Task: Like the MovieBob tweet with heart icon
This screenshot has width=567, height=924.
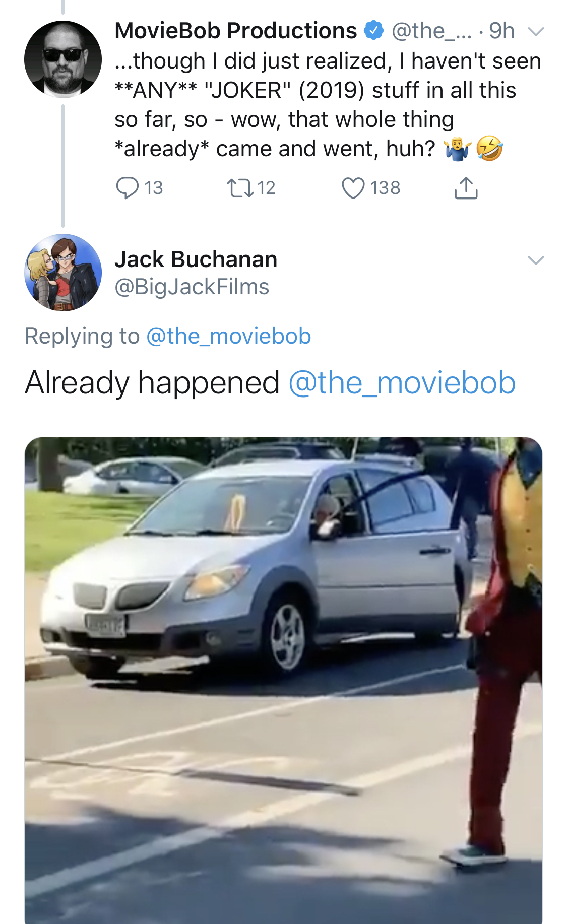Action: click(353, 188)
